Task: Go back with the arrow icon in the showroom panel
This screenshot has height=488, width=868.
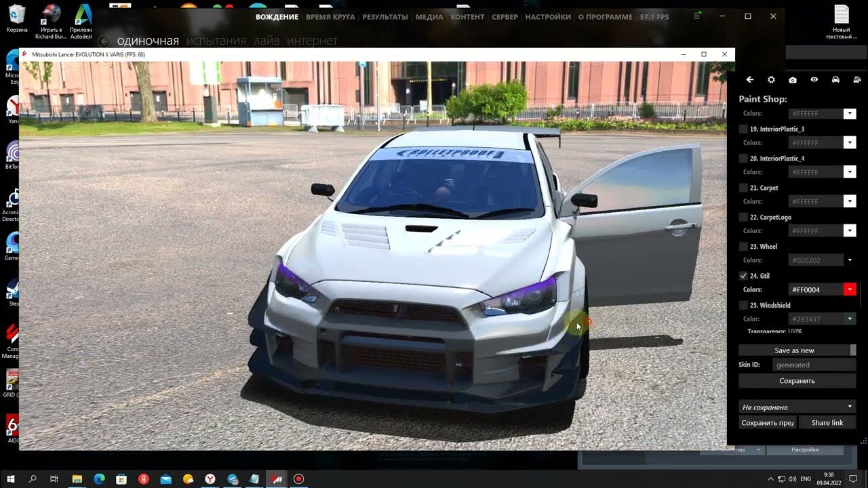Action: (750, 80)
